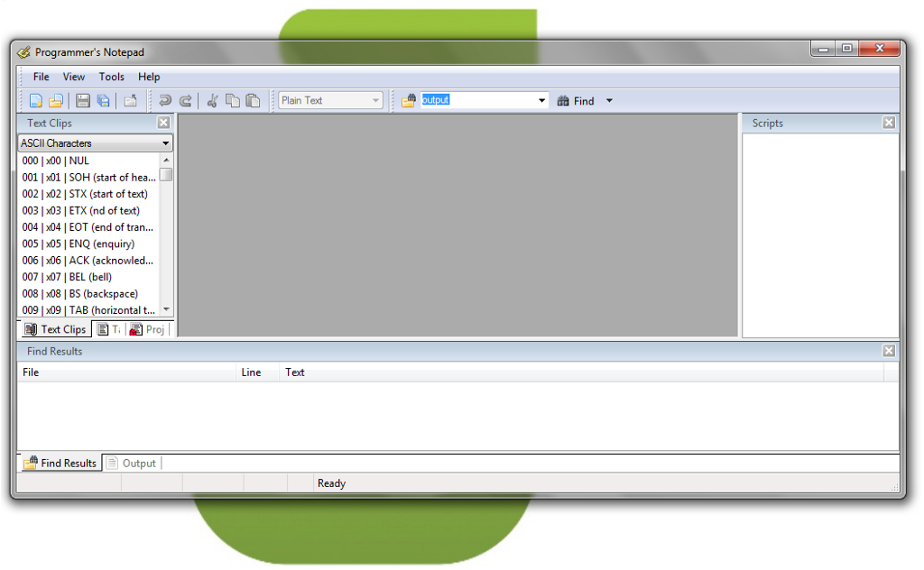
Task: Click the Text column header
Action: coord(581,372)
